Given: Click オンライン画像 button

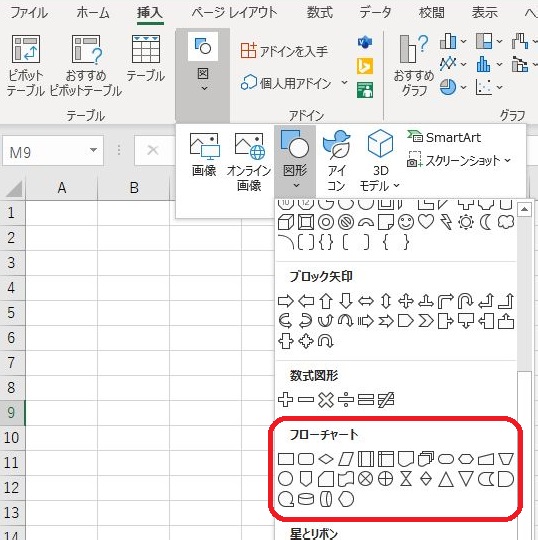Looking at the screenshot, I should tap(249, 162).
